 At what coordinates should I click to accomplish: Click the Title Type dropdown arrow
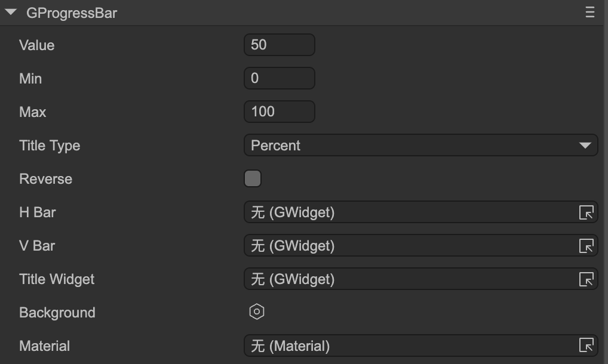(585, 146)
